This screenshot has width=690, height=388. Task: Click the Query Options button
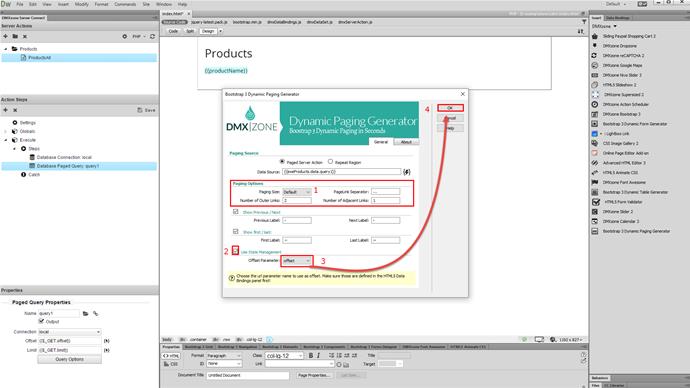click(70, 359)
